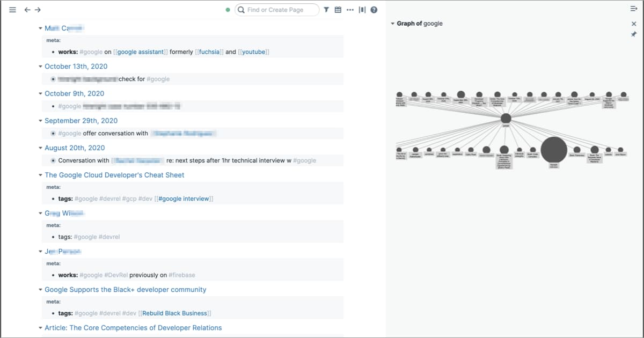Click bullet before tags: #google #devrel #dev Rebuild
Image resolution: width=644 pixels, height=338 pixels.
pyautogui.click(x=53, y=313)
